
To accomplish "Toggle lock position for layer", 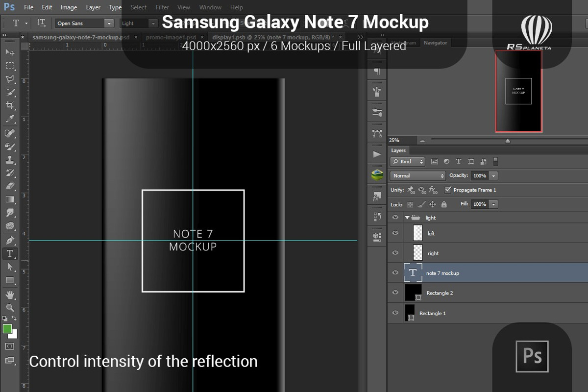I will click(433, 204).
